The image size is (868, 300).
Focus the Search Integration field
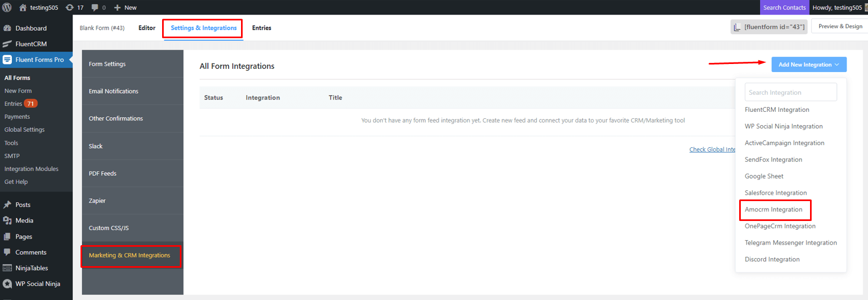791,92
